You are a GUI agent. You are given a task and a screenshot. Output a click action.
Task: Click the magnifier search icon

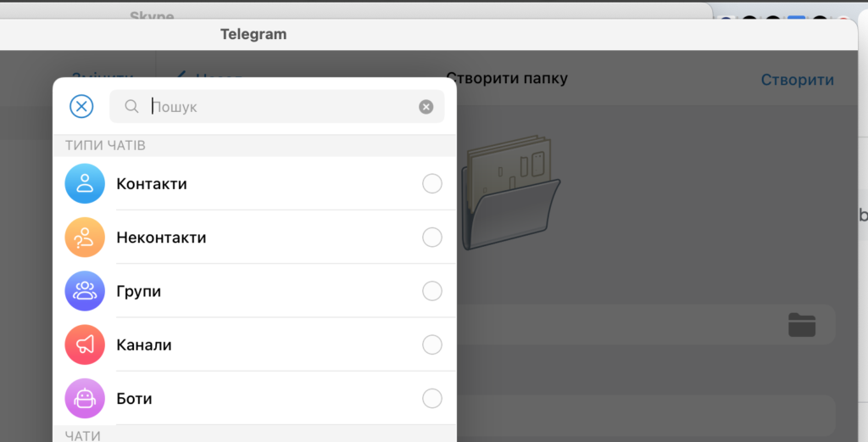click(131, 107)
